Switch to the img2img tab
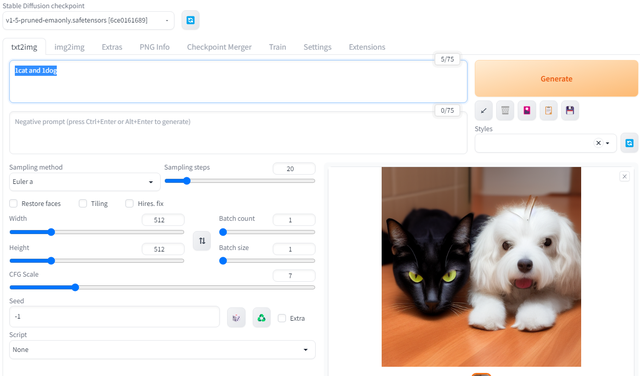This screenshot has width=640, height=376. (x=69, y=47)
